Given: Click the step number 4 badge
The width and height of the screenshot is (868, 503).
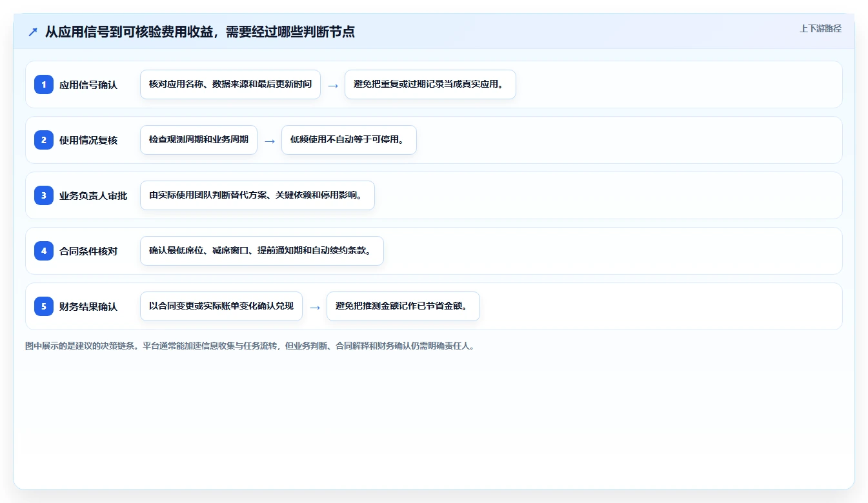Looking at the screenshot, I should click(44, 251).
